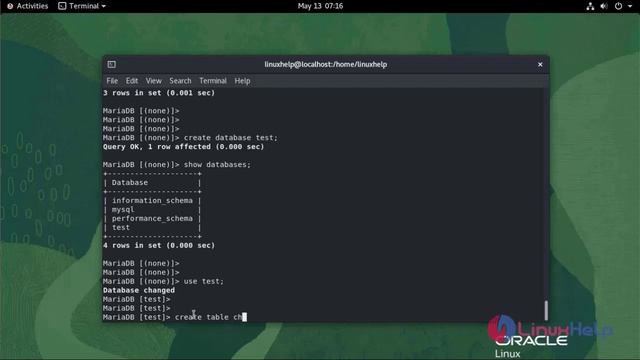640x360 pixels.
Task: Click the 'show databases;' command
Action: (217, 164)
